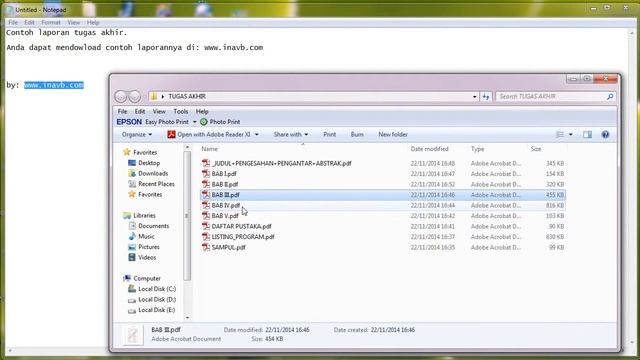This screenshot has width=640, height=360.
Task: Toggle the preview pane icon
Action: point(587,134)
